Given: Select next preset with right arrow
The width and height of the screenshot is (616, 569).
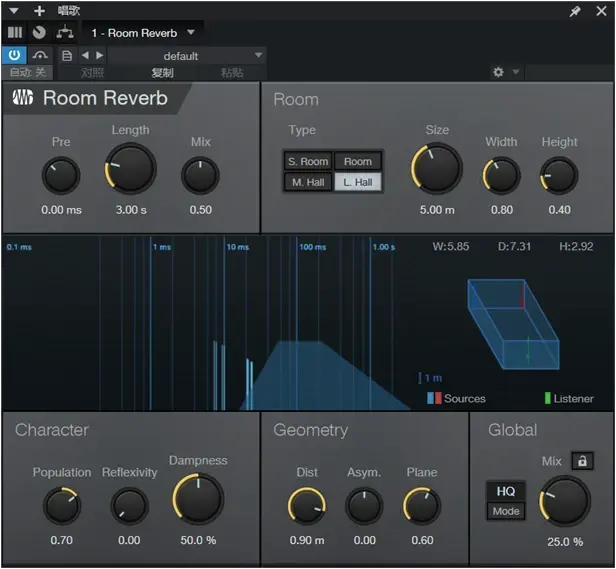Looking at the screenshot, I should (99, 55).
